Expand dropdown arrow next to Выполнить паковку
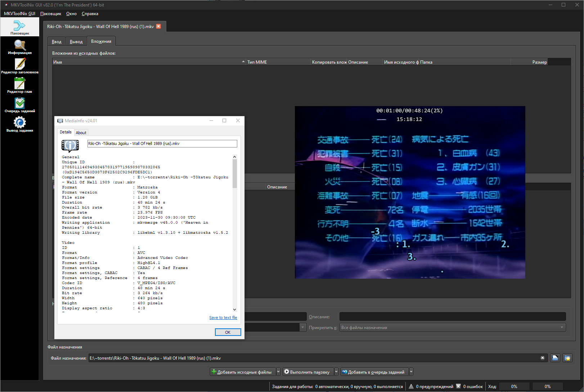 tap(336, 372)
